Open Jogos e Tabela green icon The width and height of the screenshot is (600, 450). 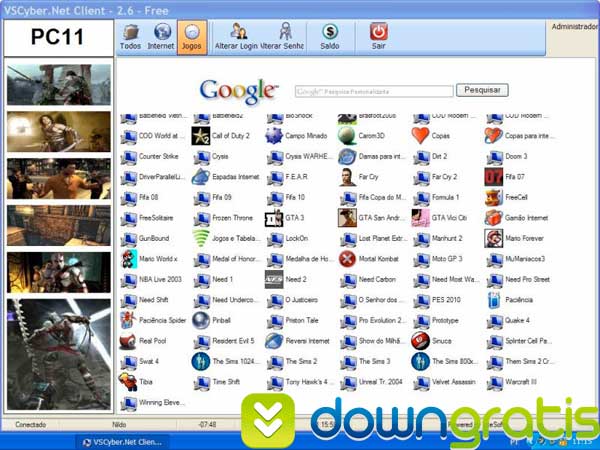pos(201,238)
